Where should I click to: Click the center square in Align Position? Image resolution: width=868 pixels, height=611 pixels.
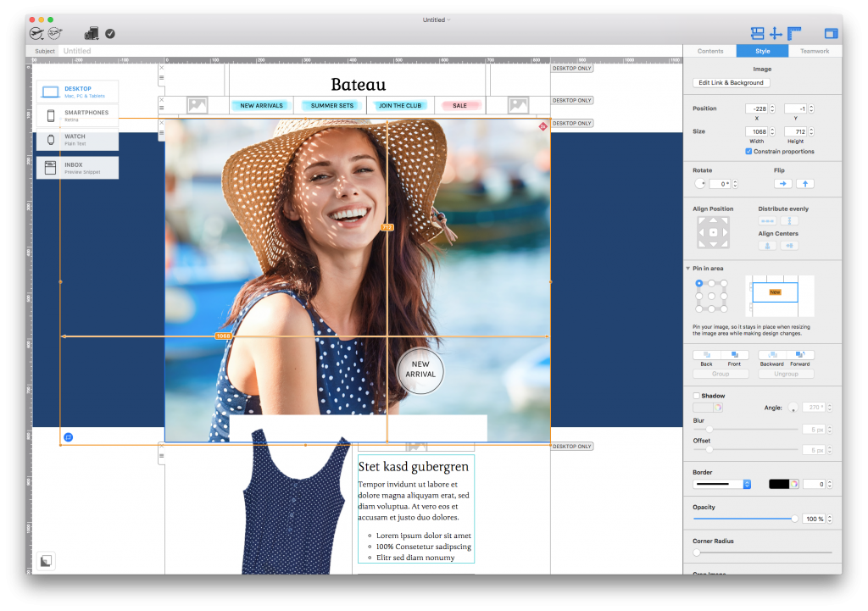coord(713,232)
